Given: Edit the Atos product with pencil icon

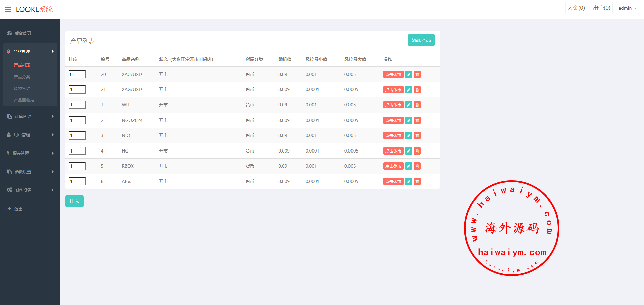Looking at the screenshot, I should 408,182.
